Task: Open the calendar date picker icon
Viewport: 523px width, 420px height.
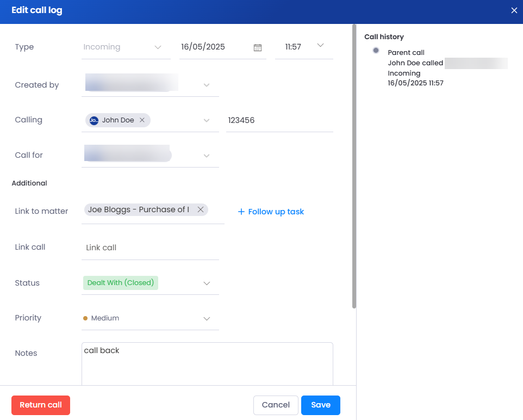Action: tap(258, 47)
